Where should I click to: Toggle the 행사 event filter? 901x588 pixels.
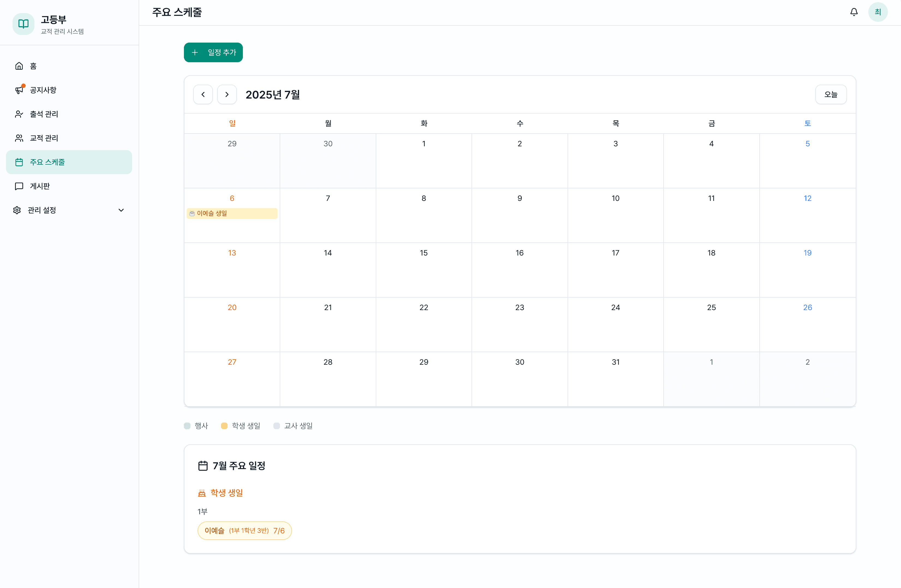pos(187,426)
